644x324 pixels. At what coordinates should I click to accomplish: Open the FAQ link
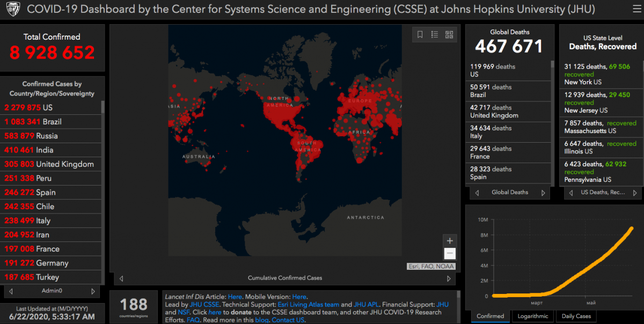pos(193,320)
